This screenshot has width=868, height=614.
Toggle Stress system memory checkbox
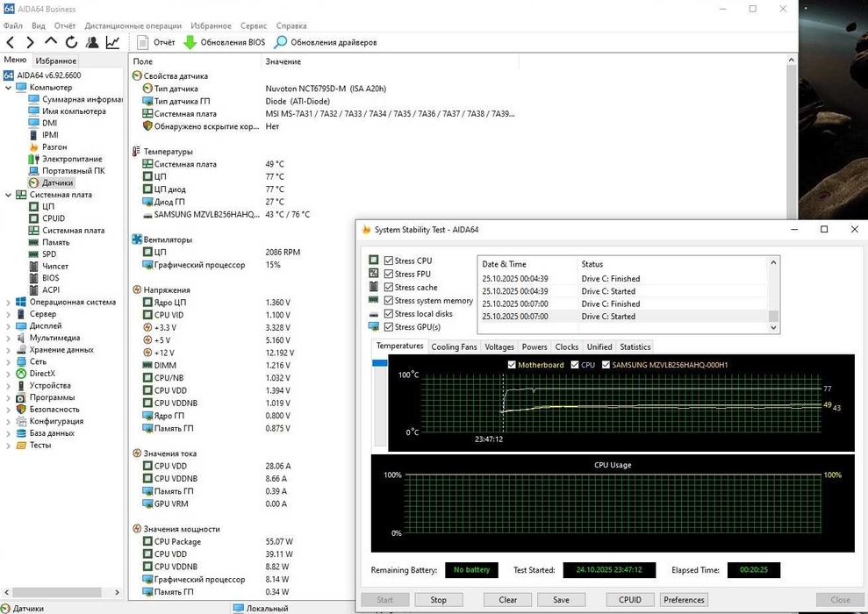click(x=389, y=300)
